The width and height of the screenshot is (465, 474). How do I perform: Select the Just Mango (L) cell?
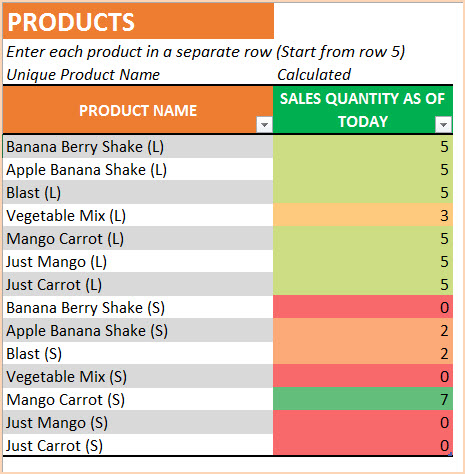coord(138,262)
